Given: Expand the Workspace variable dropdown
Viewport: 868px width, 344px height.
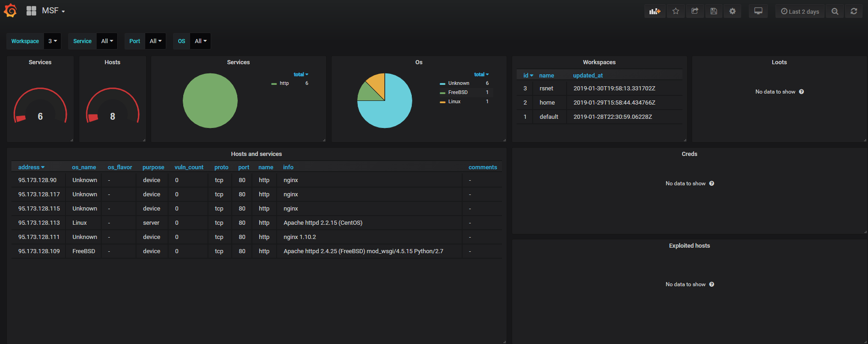Looking at the screenshot, I should (53, 41).
